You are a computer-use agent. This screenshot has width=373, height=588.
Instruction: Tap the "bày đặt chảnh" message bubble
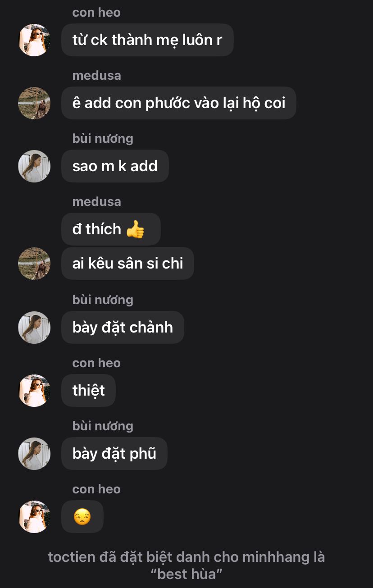coord(123,328)
